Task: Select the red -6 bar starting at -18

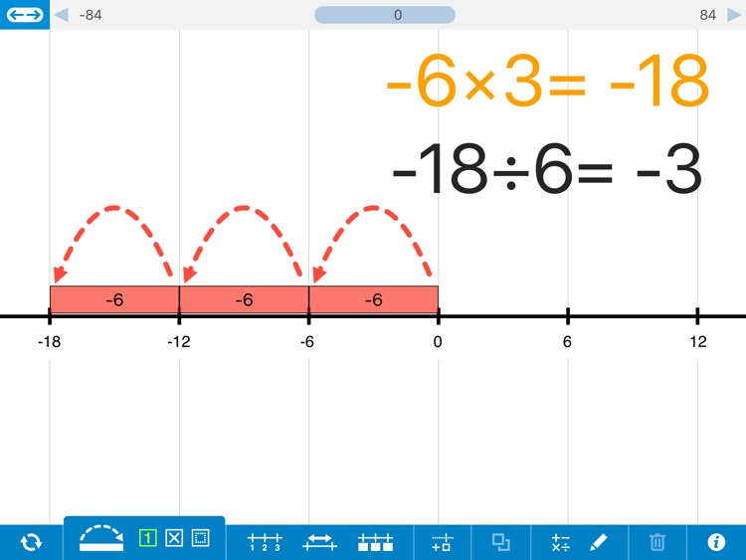Action: coord(114,299)
